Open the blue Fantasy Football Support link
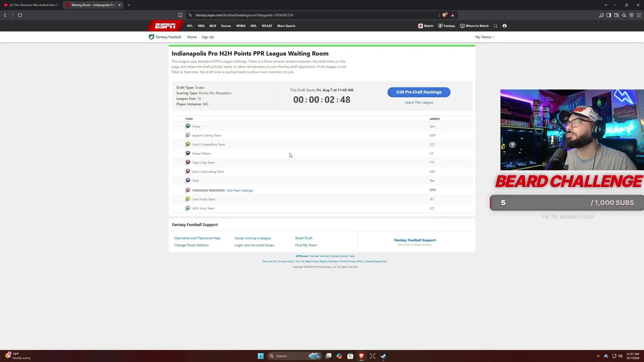644x362 pixels. (x=415, y=240)
